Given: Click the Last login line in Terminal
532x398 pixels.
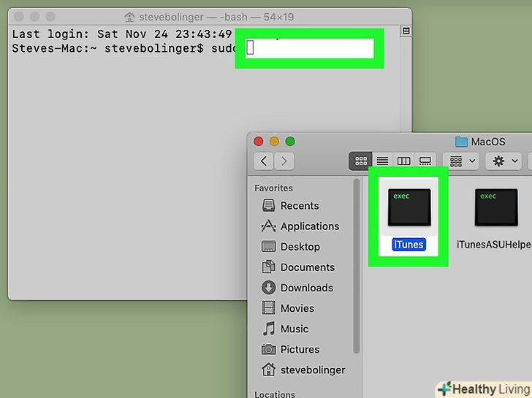Looking at the screenshot, I should (122, 34).
